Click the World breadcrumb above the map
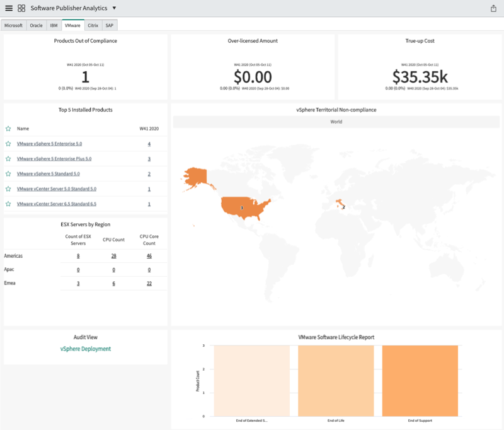Screen dimensions: 504x430 coord(336,122)
